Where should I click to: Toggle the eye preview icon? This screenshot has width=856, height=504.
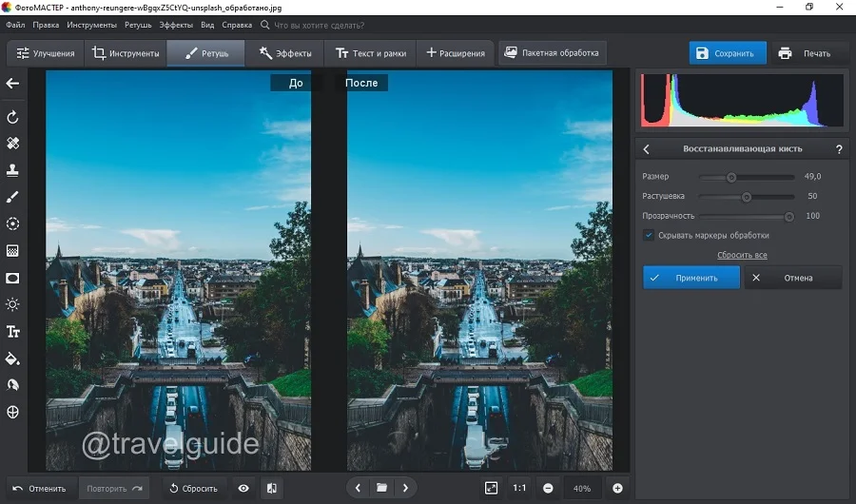pos(243,488)
